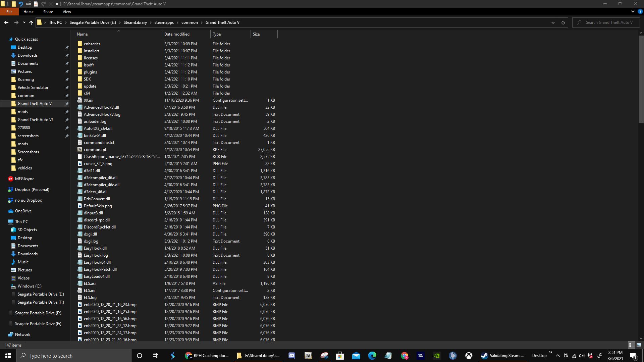Expand the Desktop toolbar overflow on the taskbar
The height and width of the screenshot is (362, 644).
pyautogui.click(x=550, y=352)
